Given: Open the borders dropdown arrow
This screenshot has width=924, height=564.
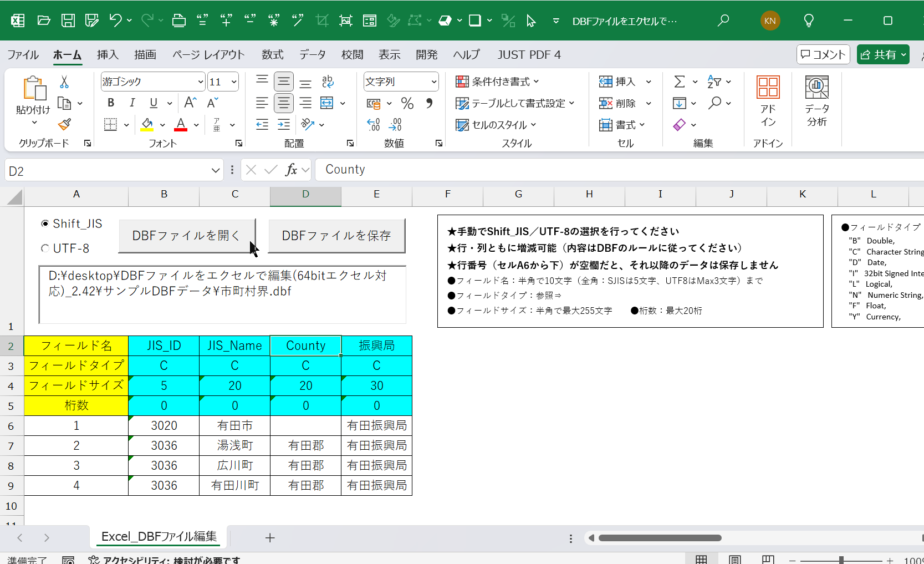Looking at the screenshot, I should click(x=126, y=125).
